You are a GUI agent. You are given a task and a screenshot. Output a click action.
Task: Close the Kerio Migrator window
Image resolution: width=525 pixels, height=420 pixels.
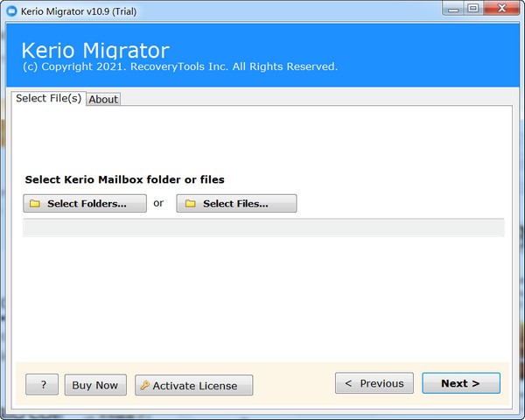(x=502, y=9)
